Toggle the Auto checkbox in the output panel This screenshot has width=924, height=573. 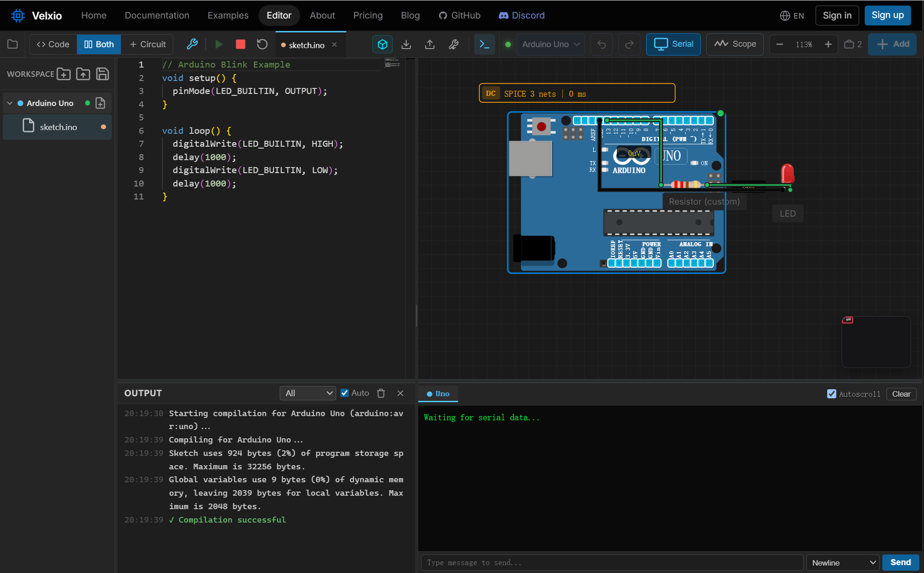345,393
